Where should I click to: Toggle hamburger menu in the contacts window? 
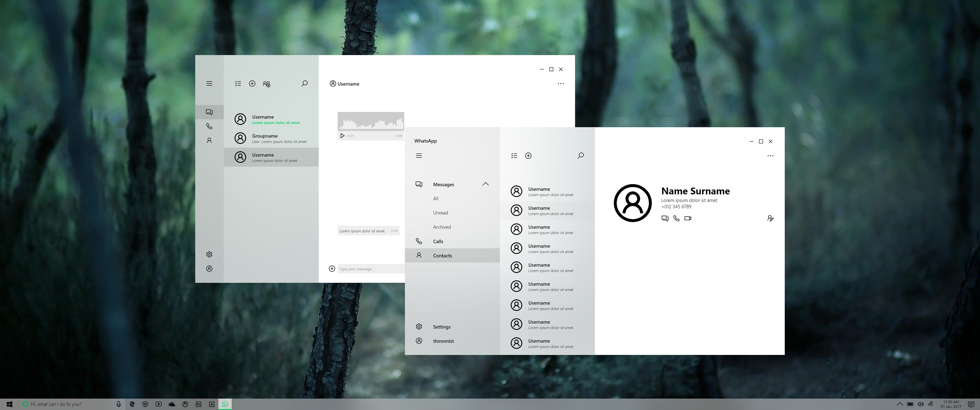[x=419, y=156]
